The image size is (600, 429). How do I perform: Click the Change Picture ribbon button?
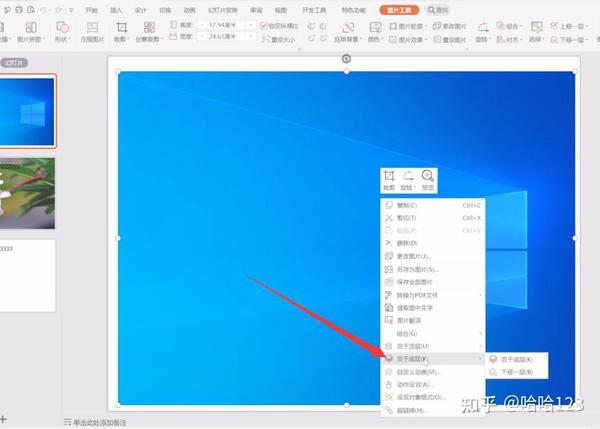450,26
